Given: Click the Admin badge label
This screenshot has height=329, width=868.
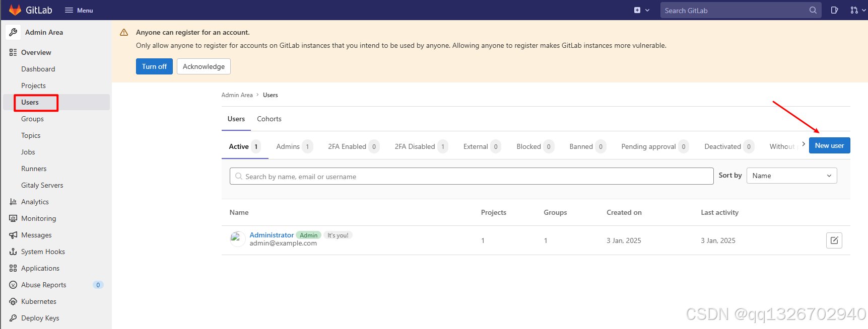Looking at the screenshot, I should point(308,235).
